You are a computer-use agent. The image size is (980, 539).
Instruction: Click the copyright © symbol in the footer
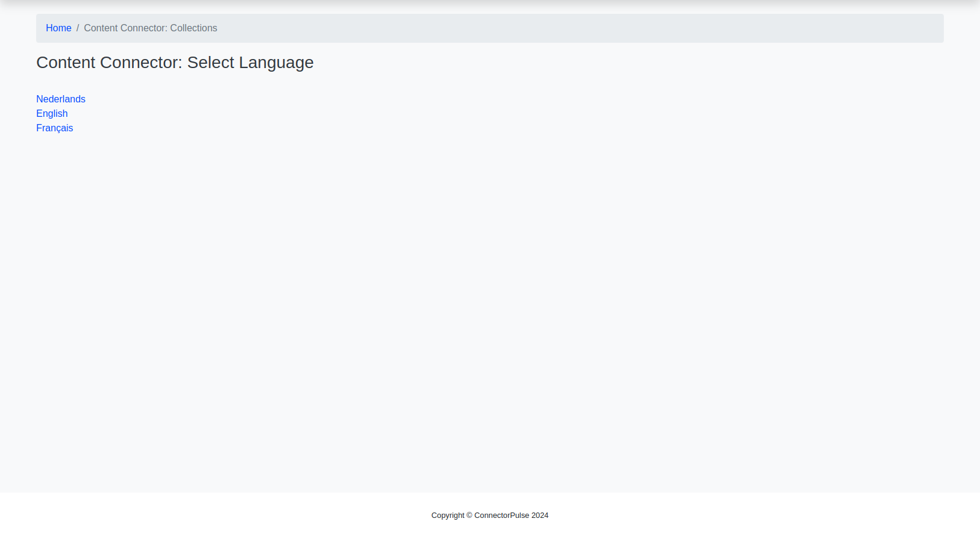pyautogui.click(x=470, y=516)
